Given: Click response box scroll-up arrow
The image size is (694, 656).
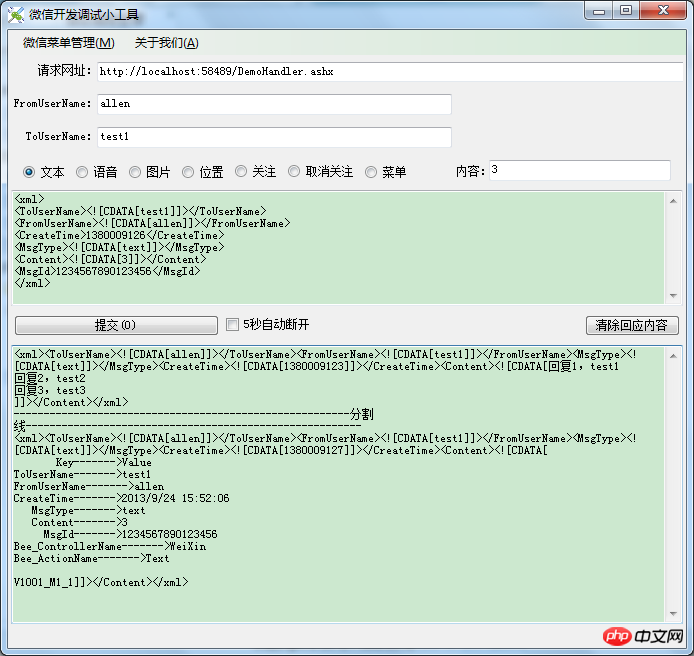Looking at the screenshot, I should click(x=673, y=356).
